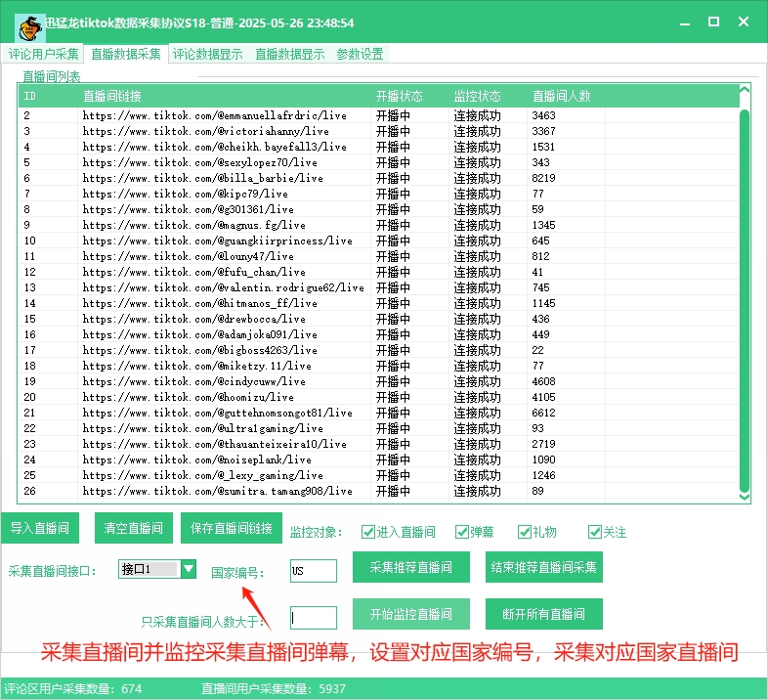Click 导入直播间 button

[x=40, y=528]
